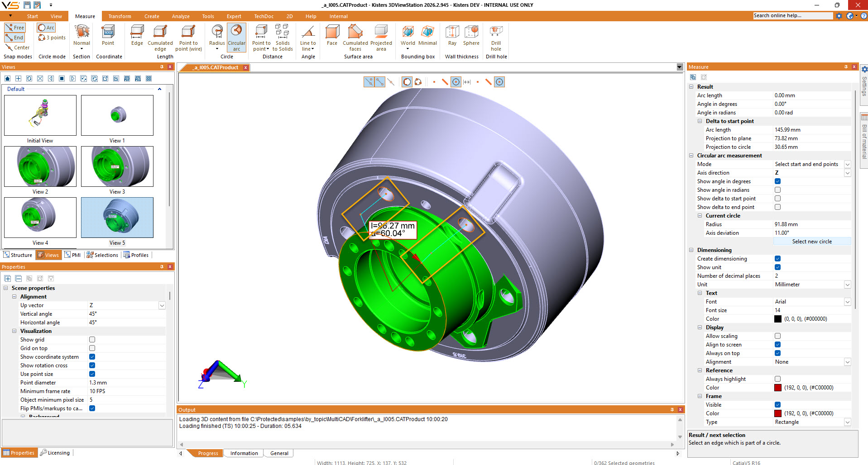Activate the Ray wall thickness tool
The width and height of the screenshot is (868, 465).
[452, 35]
